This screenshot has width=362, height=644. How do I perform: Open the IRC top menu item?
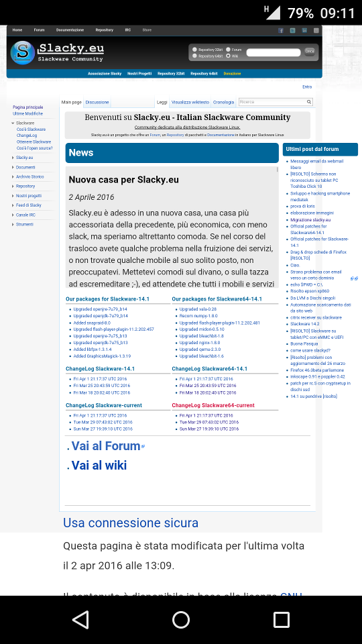pos(127,30)
